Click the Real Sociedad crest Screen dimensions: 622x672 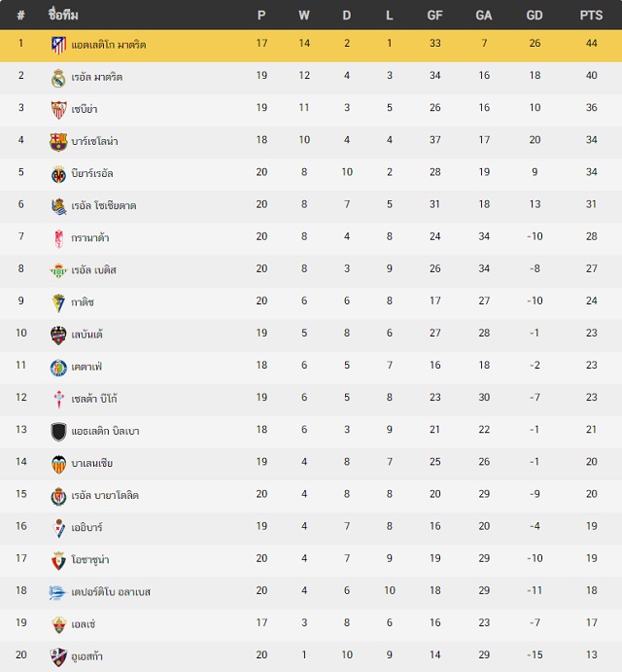tap(58, 206)
